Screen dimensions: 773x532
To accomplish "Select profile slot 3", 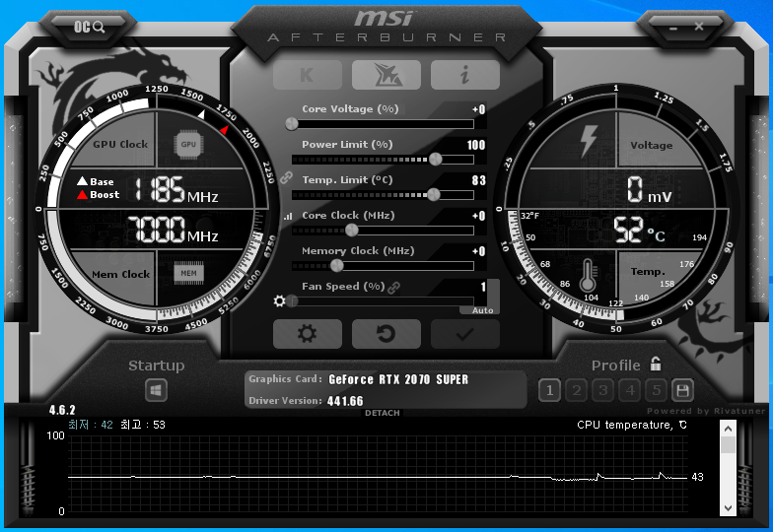I will point(603,391).
